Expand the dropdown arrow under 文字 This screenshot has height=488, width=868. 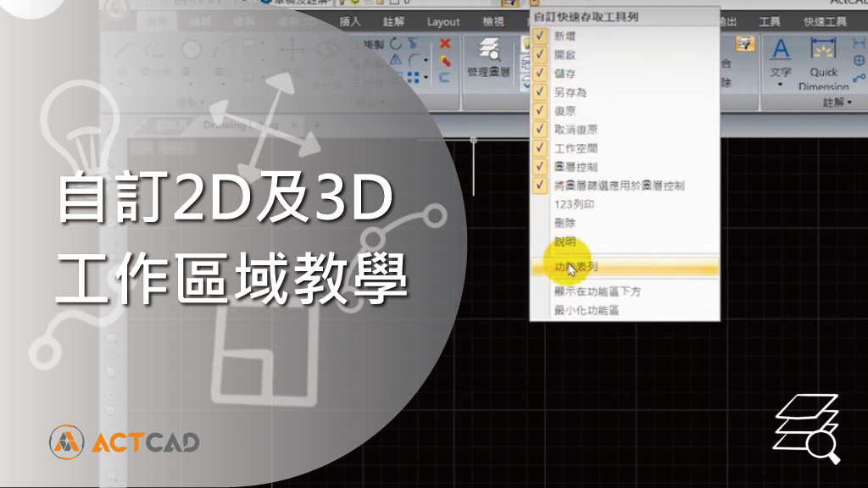click(781, 85)
